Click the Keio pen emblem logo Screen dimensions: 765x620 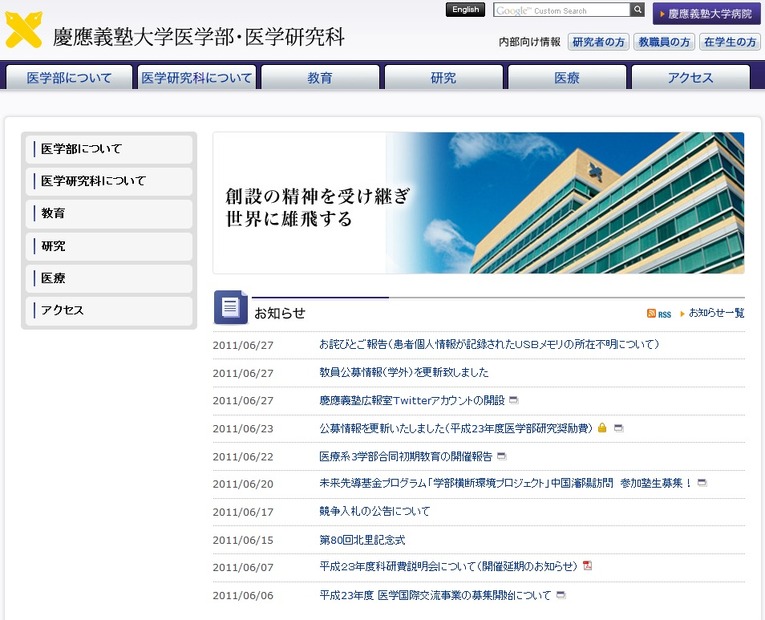point(23,30)
